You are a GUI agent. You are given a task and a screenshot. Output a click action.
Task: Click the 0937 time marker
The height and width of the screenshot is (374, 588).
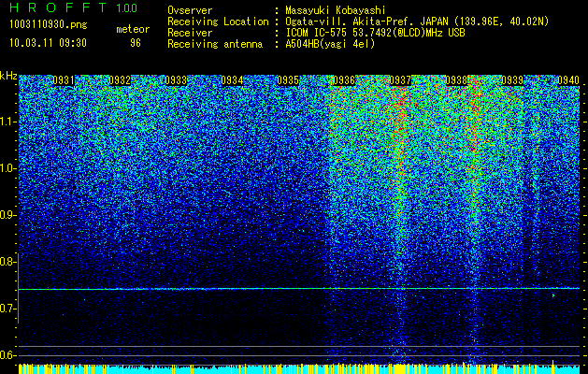[x=400, y=80]
